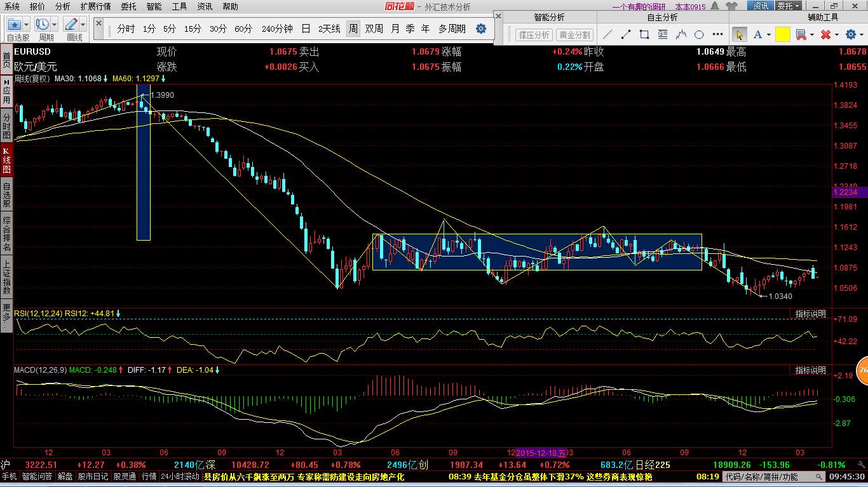868x487 pixels.
Task: Open the 自选股 favorites folder icon
Action: pos(14,24)
